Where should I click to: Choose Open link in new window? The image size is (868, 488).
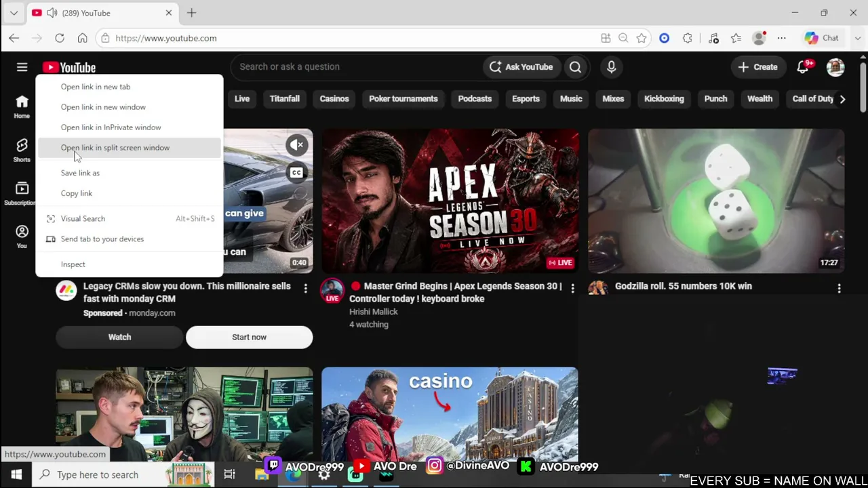[x=129, y=107]
